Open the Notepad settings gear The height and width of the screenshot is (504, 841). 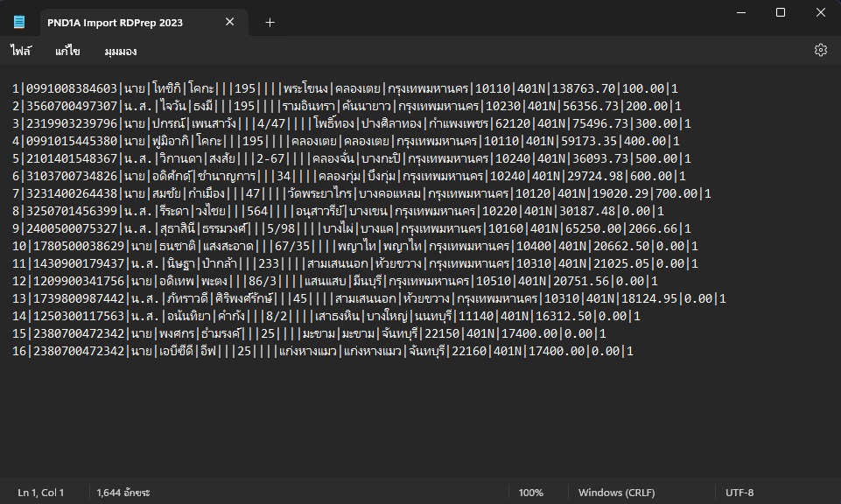click(x=820, y=51)
